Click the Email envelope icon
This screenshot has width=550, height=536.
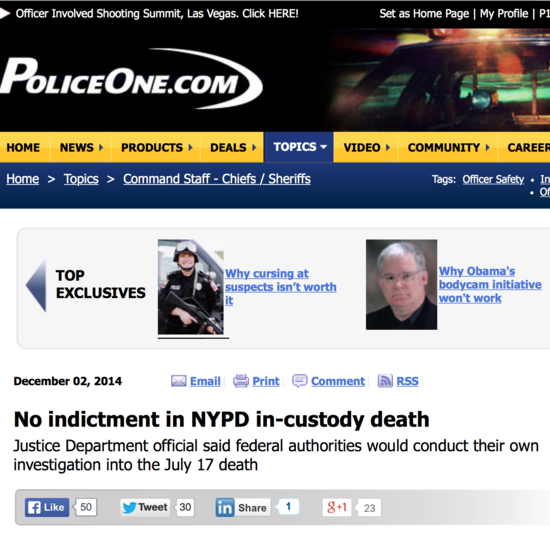179,381
